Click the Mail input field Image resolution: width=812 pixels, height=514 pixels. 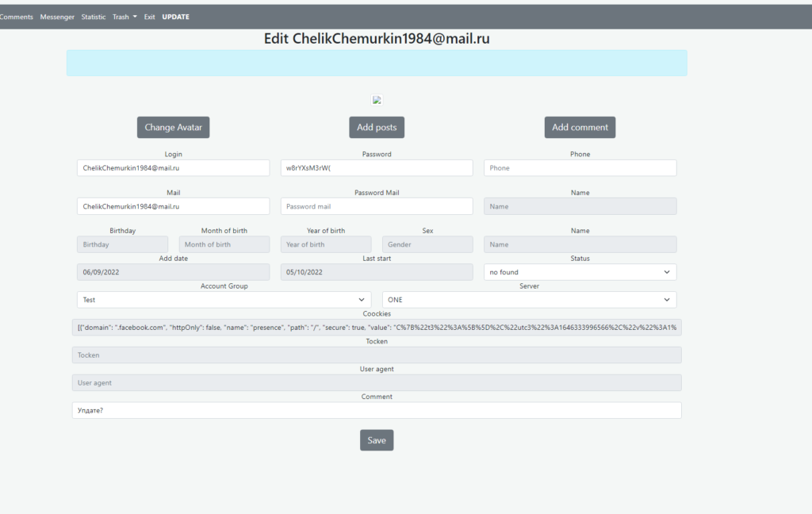tap(173, 206)
